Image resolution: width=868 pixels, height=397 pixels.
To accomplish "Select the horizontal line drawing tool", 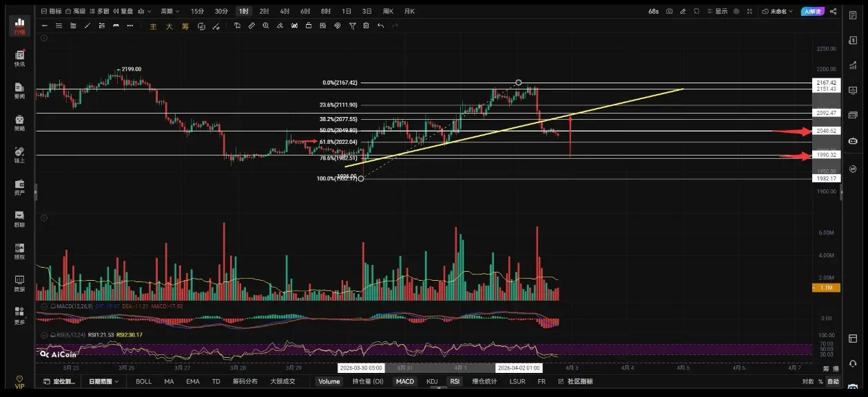I will [45, 26].
